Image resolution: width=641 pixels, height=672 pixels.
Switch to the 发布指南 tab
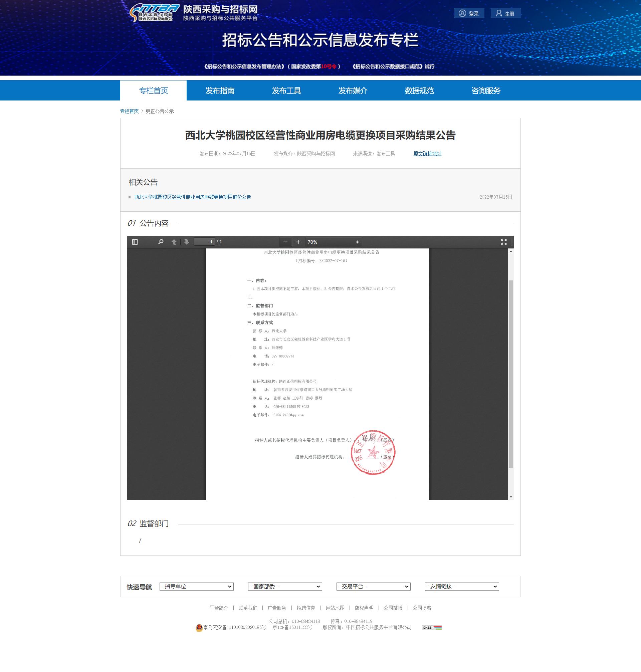pos(220,90)
